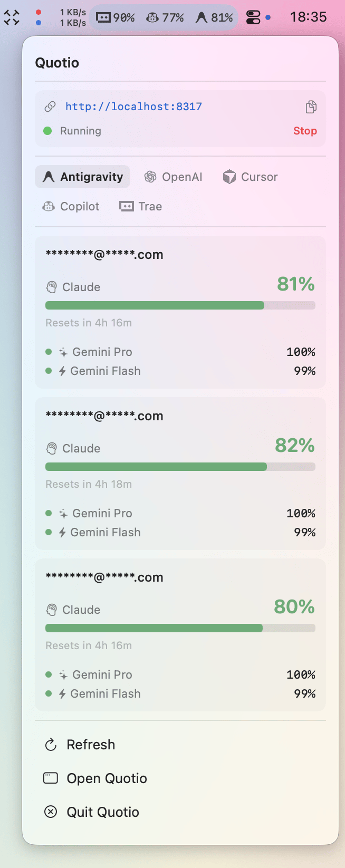Show the Copilot provider accounts

click(71, 207)
